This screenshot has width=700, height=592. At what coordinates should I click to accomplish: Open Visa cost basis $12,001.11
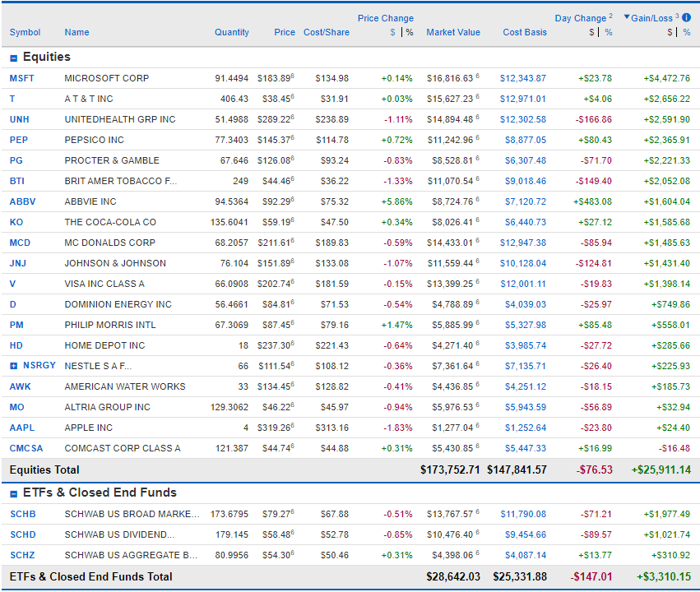pos(523,284)
